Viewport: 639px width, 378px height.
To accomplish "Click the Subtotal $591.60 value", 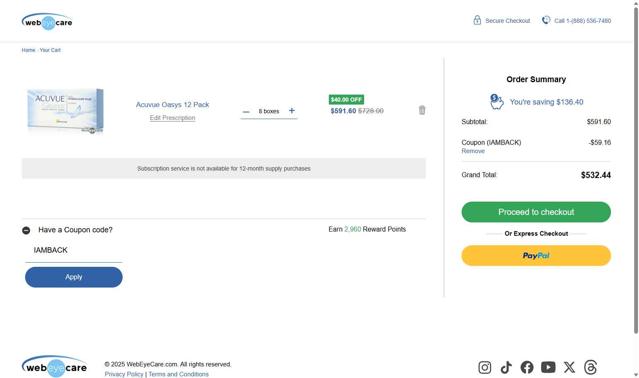I will point(599,122).
